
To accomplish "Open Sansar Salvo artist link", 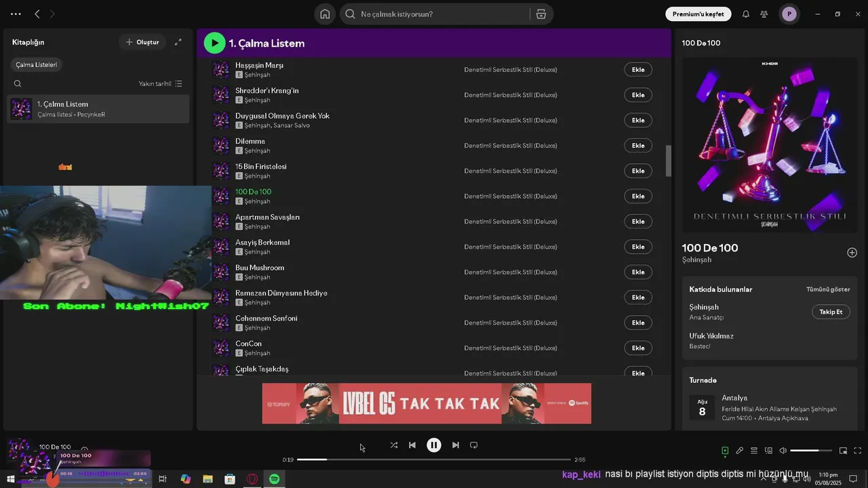I will [292, 125].
